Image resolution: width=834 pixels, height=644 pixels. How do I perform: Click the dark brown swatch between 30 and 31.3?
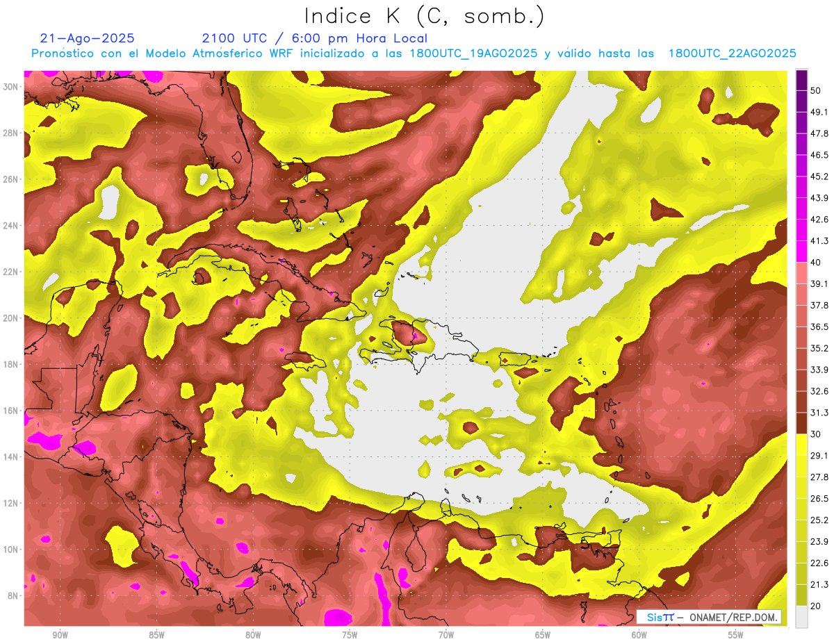pos(801,424)
